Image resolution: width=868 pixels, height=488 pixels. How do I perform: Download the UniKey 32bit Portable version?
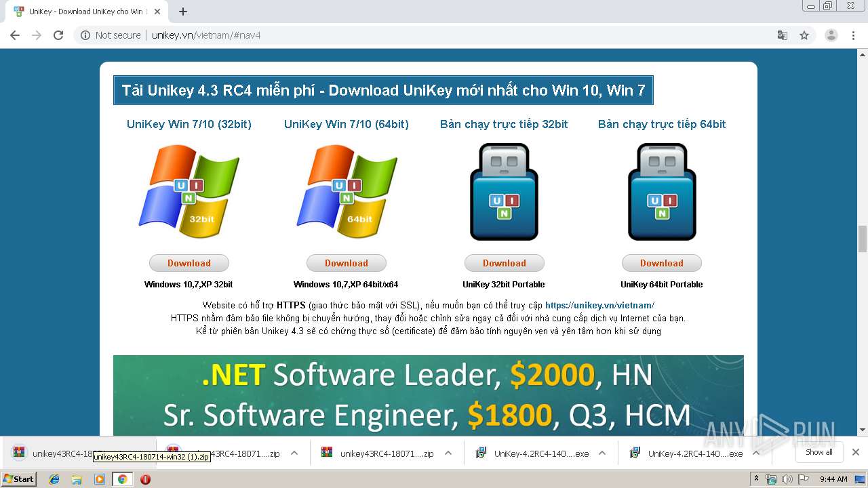point(504,263)
